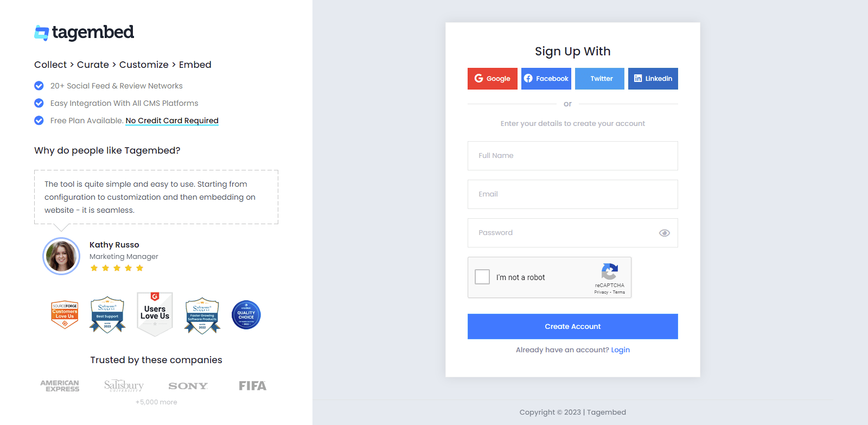Open the "Best Support" winter award badge
This screenshot has height=425, width=868.
107,315
